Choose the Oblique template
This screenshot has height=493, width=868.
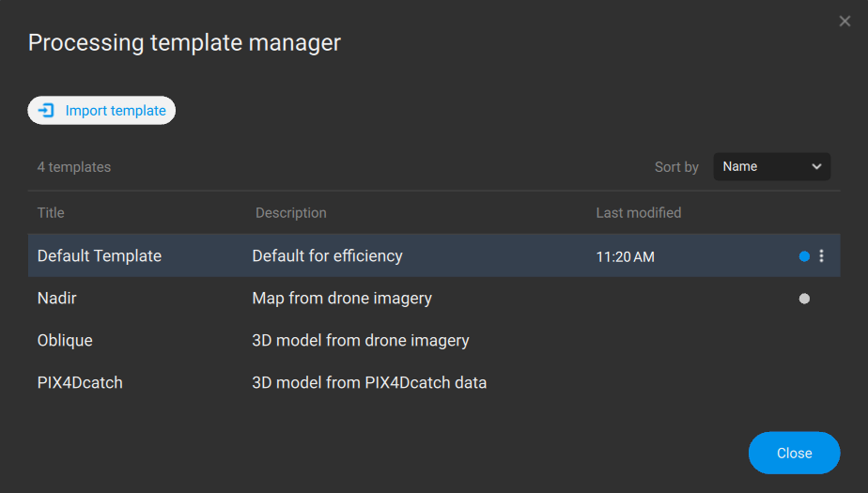65,340
